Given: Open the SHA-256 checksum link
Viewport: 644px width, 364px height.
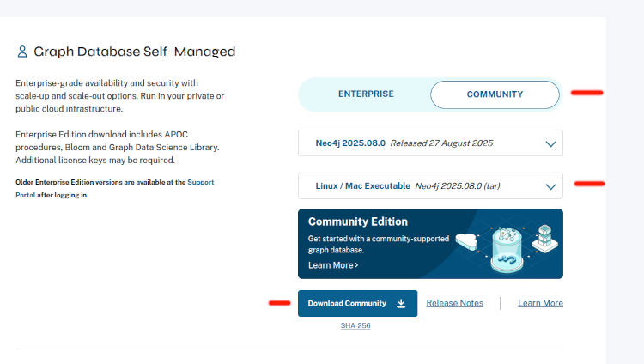Looking at the screenshot, I should tap(355, 326).
